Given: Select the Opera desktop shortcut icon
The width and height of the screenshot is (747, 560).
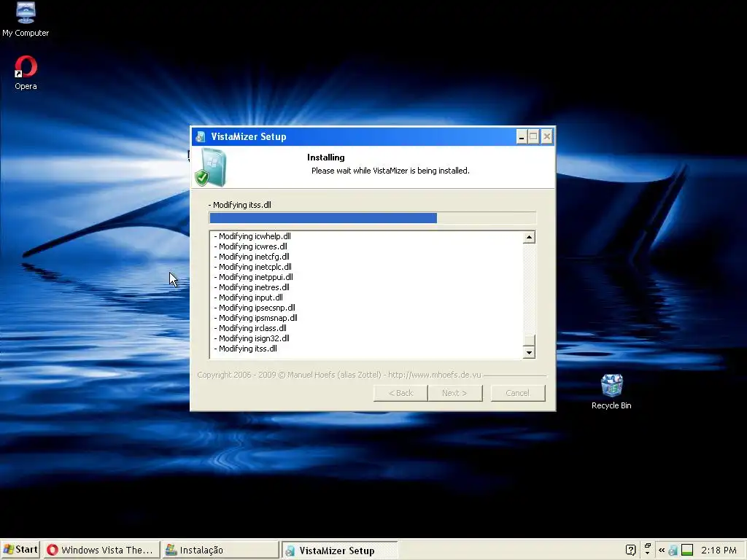Looking at the screenshot, I should [x=26, y=73].
